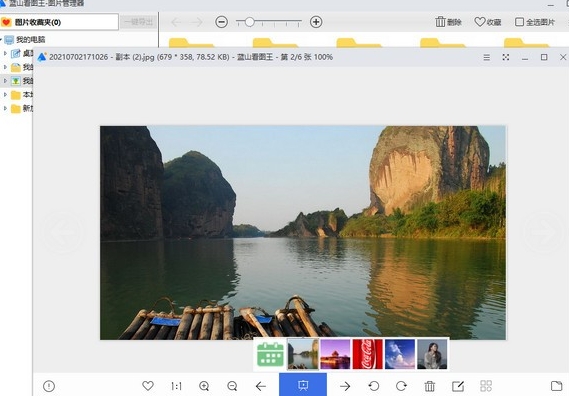This screenshot has height=396, width=569.
Task: Click the 1:1 actual size button
Action: pos(176,386)
